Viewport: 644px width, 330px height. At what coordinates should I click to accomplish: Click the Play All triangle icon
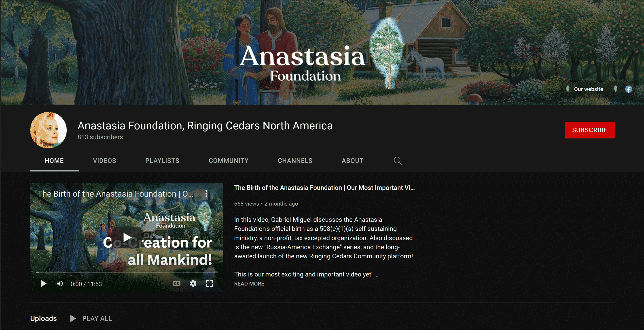tap(73, 319)
